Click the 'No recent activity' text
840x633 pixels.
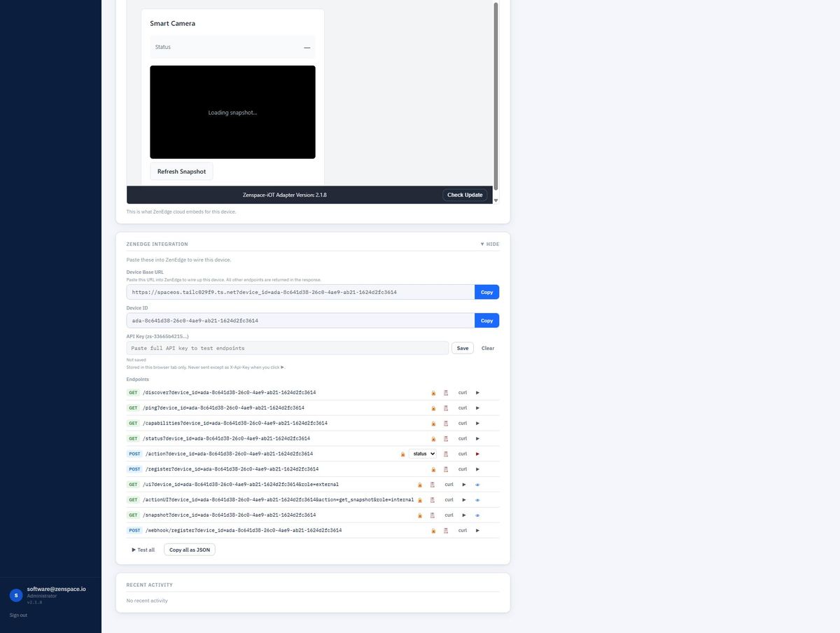(147, 601)
